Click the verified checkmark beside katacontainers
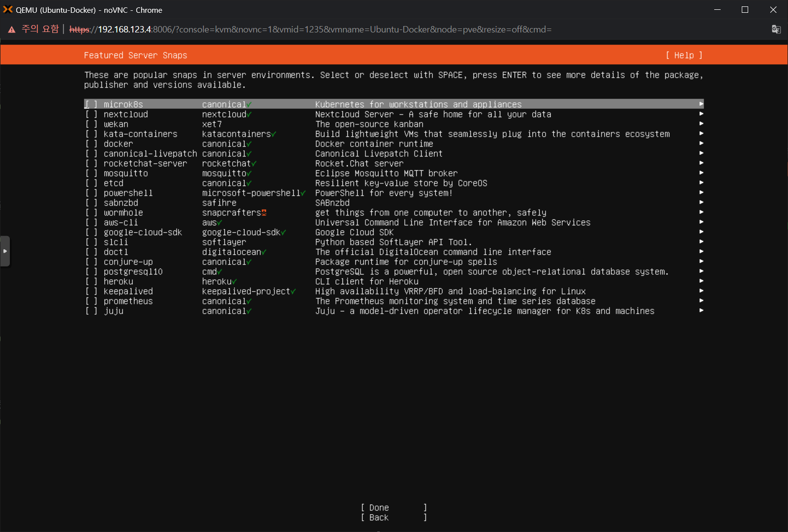788x532 pixels. [273, 134]
